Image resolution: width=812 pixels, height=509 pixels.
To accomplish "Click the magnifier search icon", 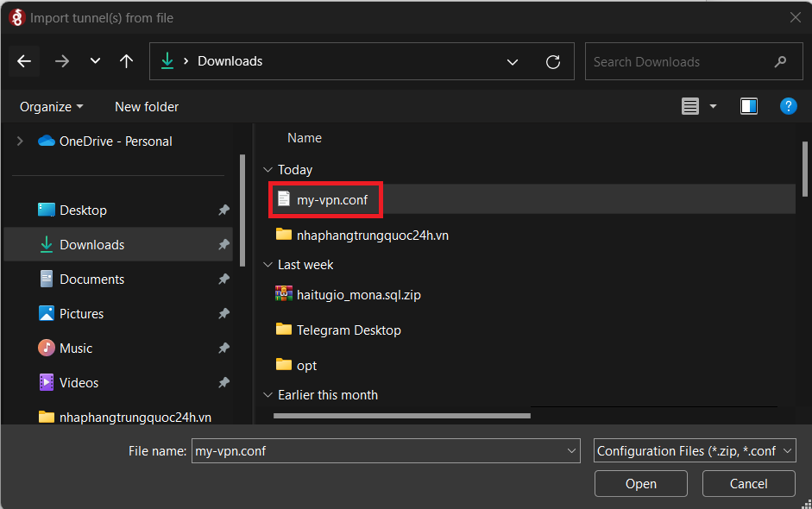I will point(780,61).
